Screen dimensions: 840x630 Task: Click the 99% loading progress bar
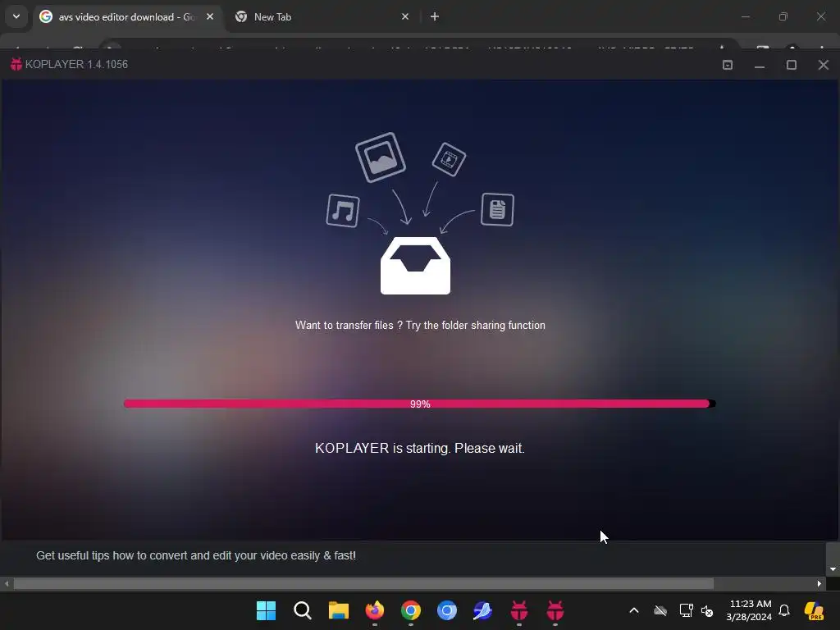(419, 404)
